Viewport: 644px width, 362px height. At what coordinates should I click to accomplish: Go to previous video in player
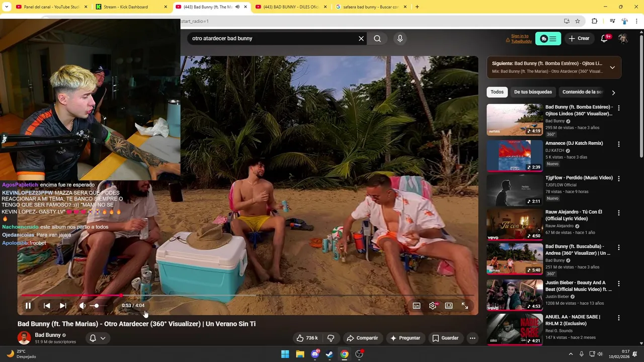47,306
